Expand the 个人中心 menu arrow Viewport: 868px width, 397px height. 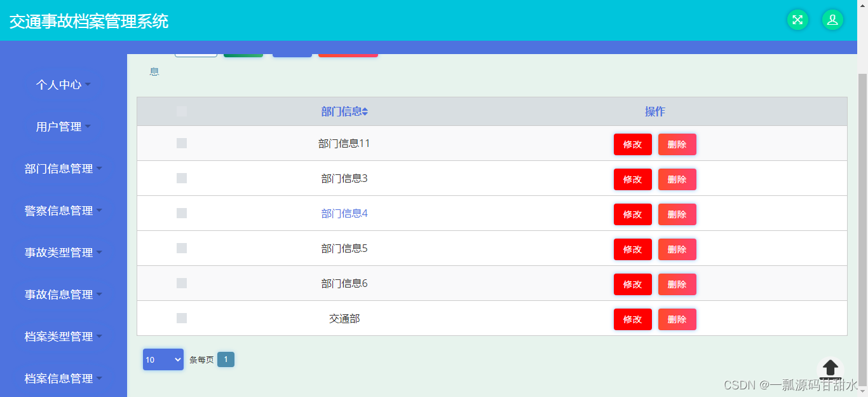[88, 84]
